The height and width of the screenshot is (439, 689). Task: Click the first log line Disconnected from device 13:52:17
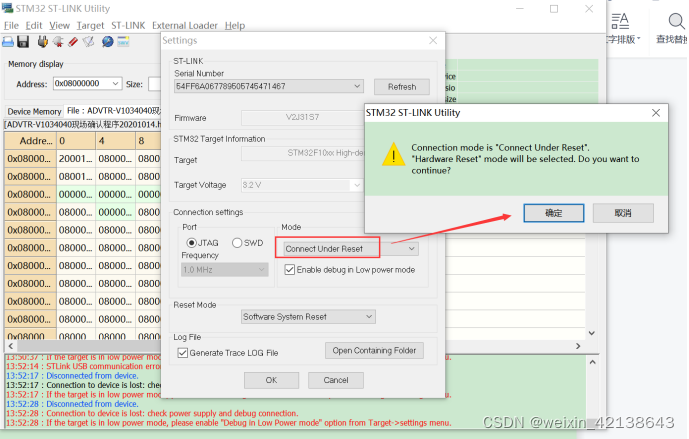point(72,376)
